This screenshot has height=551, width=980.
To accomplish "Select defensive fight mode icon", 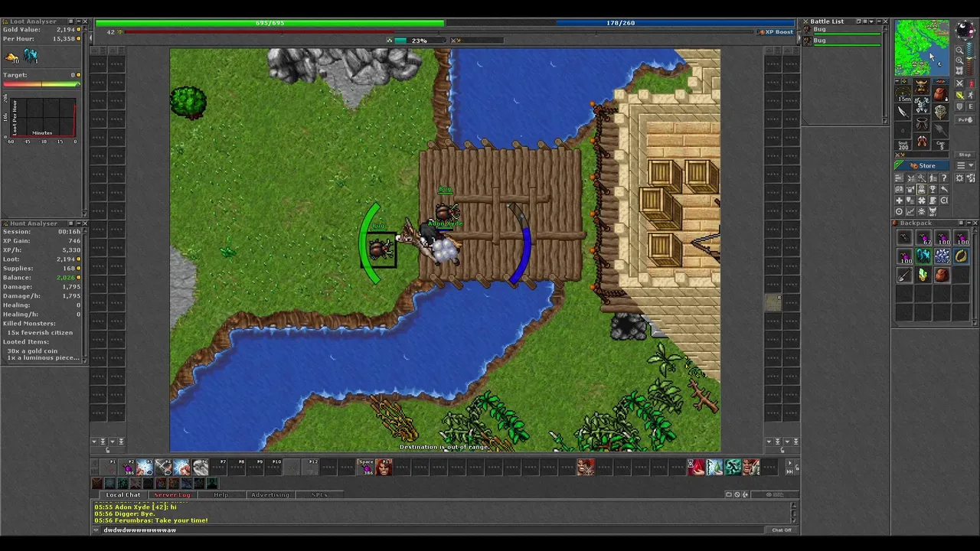I will point(959,106).
